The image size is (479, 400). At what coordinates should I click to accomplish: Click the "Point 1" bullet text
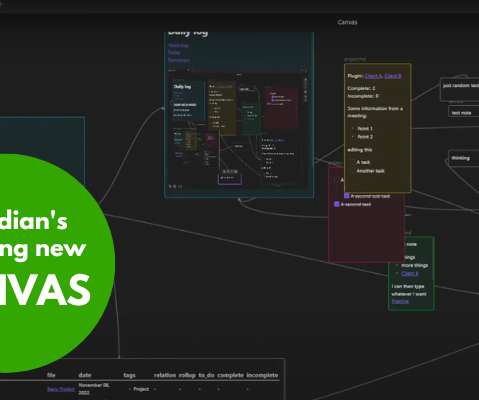[x=365, y=128]
